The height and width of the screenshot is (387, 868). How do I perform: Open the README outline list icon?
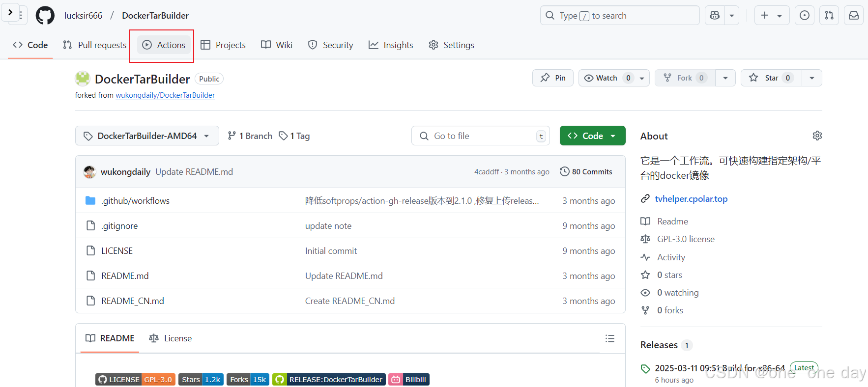(610, 338)
